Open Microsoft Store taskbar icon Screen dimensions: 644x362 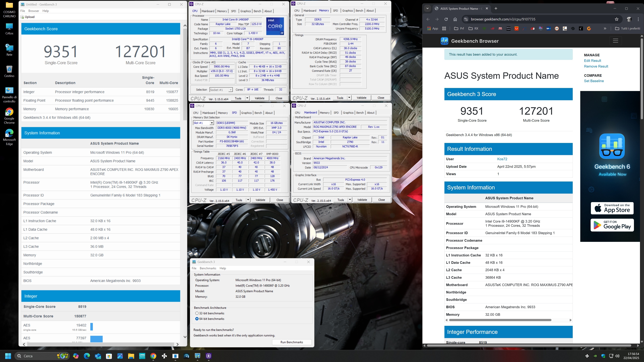point(109,356)
